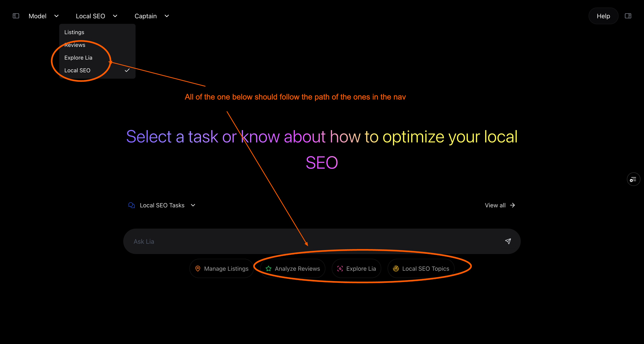
Task: Expand the Local SEO Tasks chevron
Action: pyautogui.click(x=193, y=205)
